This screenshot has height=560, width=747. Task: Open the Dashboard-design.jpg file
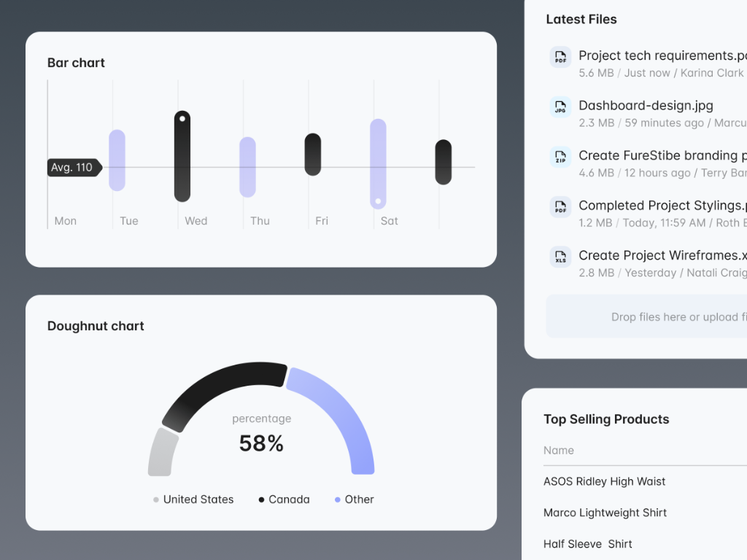point(646,106)
